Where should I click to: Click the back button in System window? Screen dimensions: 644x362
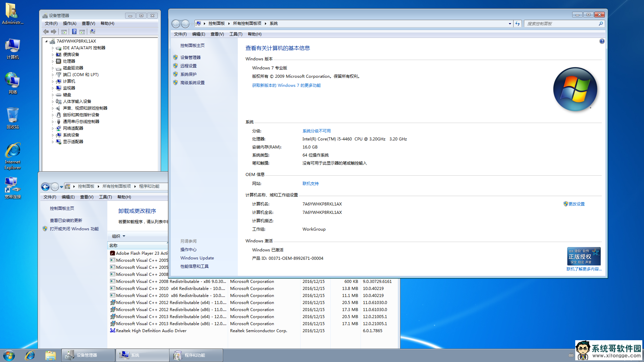coord(176,24)
